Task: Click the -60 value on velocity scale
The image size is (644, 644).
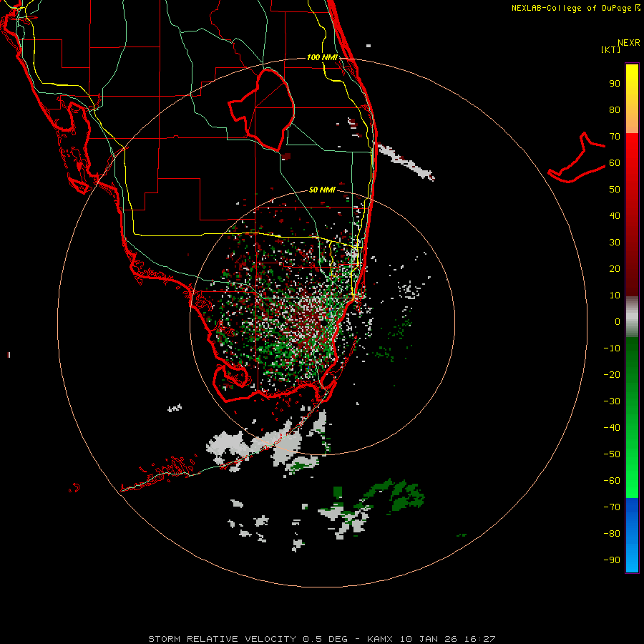Action: click(x=612, y=481)
